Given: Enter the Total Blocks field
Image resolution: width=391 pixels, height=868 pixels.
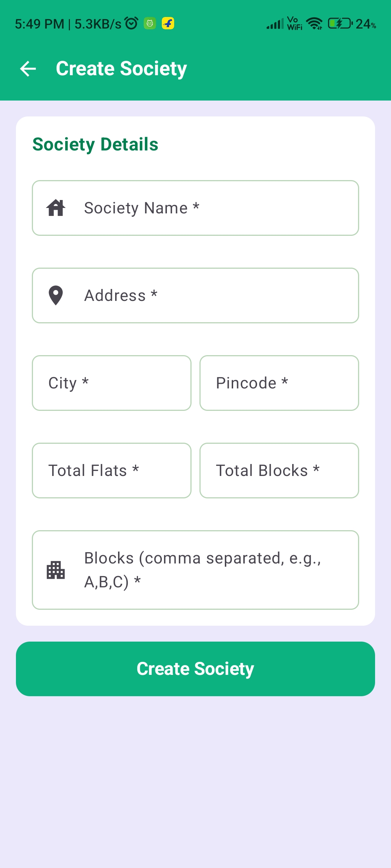Looking at the screenshot, I should pyautogui.click(x=279, y=471).
